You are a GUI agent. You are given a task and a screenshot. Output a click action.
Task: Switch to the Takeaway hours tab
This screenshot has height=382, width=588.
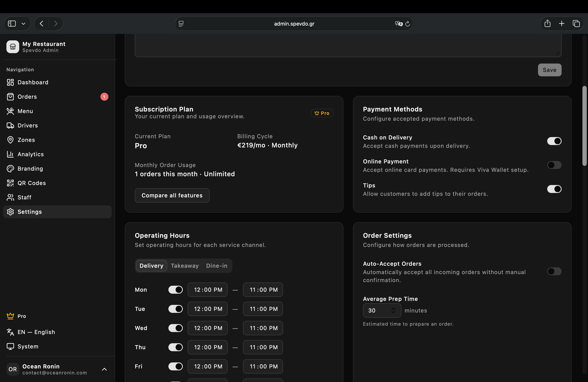coord(185,266)
